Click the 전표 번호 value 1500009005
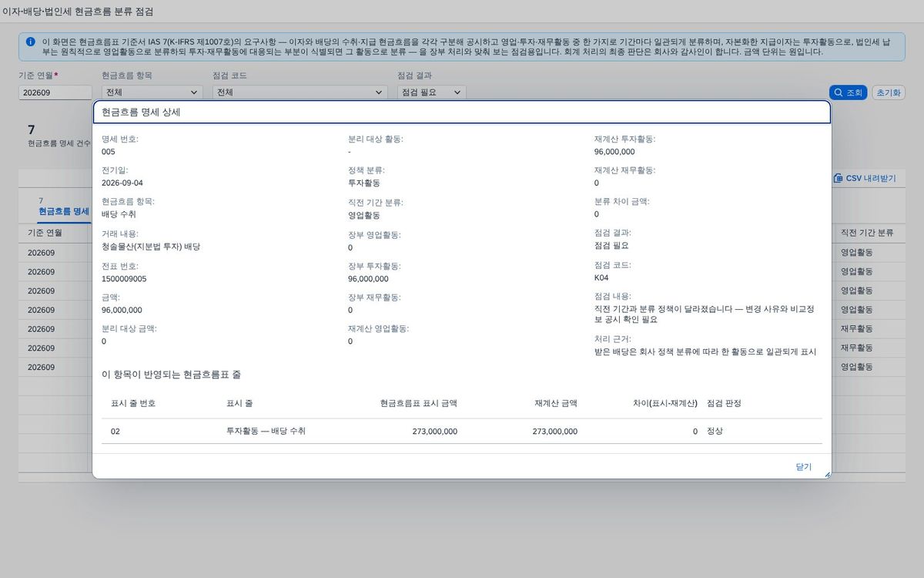 124,279
